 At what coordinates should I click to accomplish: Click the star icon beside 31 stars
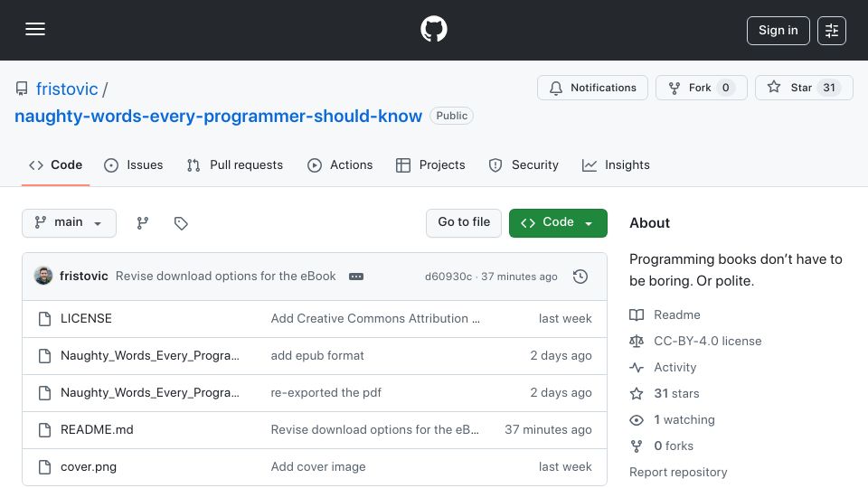[x=637, y=393]
